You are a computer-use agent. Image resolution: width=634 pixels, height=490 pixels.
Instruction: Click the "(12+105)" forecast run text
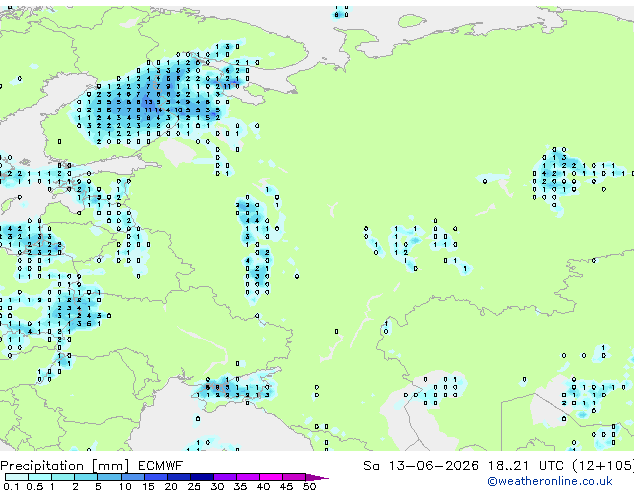[602, 466]
